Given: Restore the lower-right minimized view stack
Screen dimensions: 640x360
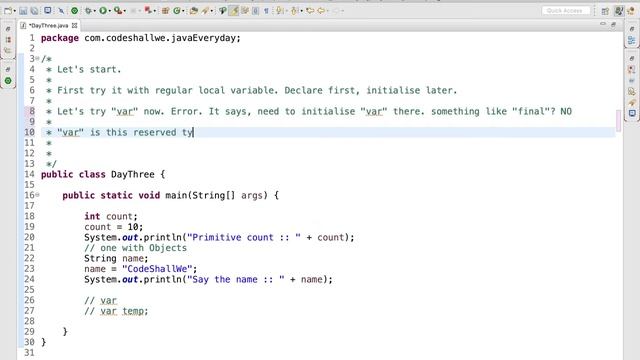Looking at the screenshot, I should point(632,59).
